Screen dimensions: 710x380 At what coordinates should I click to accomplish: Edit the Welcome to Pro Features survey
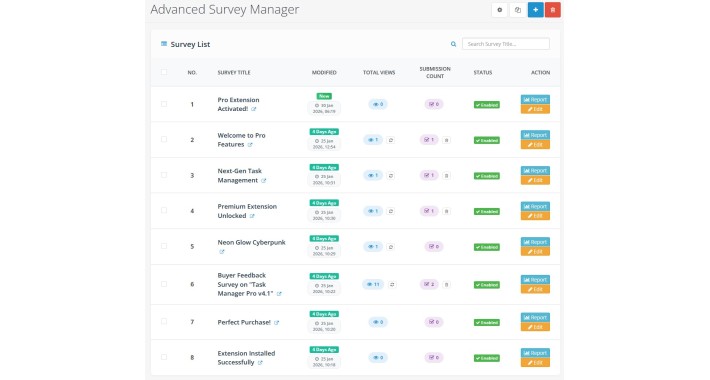(535, 145)
